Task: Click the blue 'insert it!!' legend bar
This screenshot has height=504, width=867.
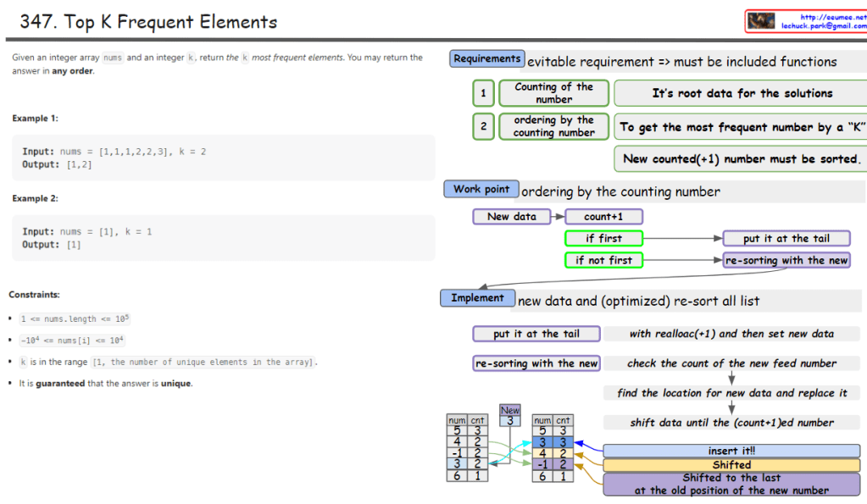Action: pyautogui.click(x=731, y=451)
